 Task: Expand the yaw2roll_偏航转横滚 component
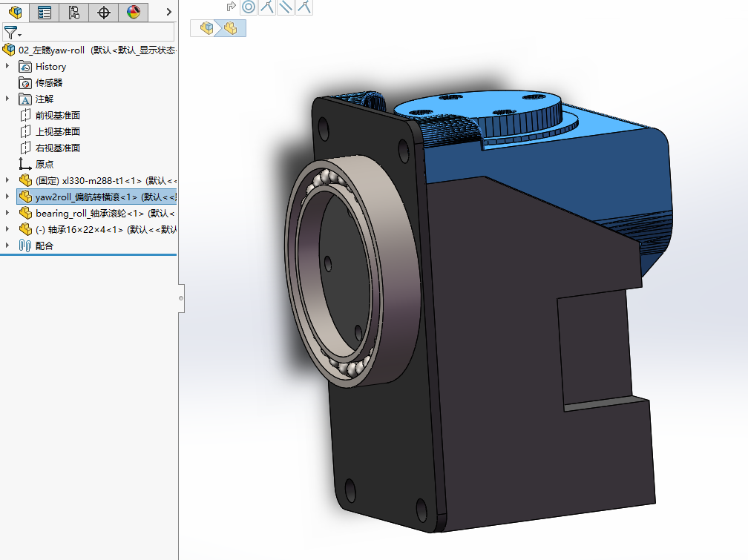coord(7,196)
